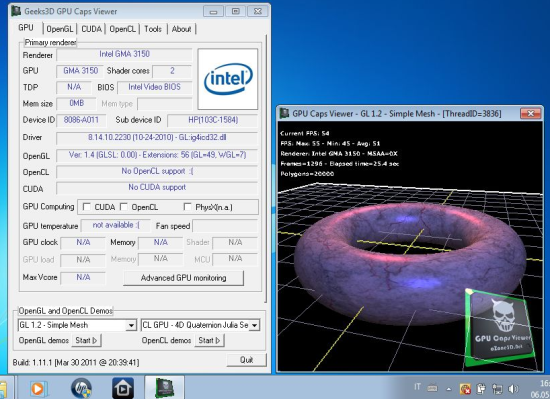Open the HP taskbar application
550x399 pixels.
pyautogui.click(x=81, y=388)
